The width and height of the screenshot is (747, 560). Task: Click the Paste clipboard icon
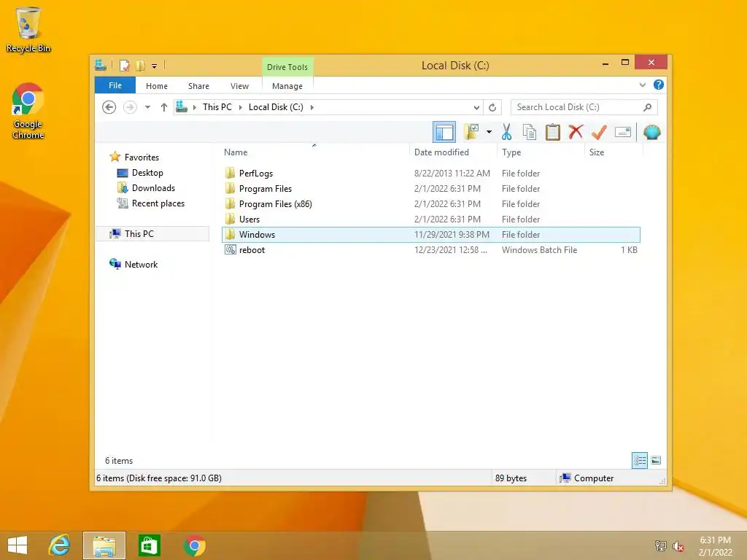(553, 132)
